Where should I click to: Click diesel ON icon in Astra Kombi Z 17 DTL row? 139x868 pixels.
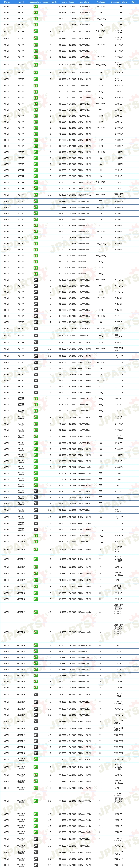coord(35,503)
